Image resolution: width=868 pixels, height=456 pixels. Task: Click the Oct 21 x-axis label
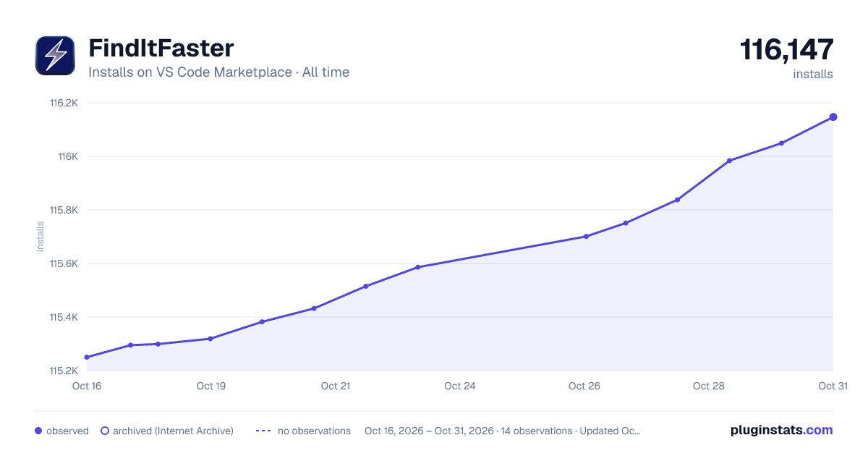tap(336, 386)
